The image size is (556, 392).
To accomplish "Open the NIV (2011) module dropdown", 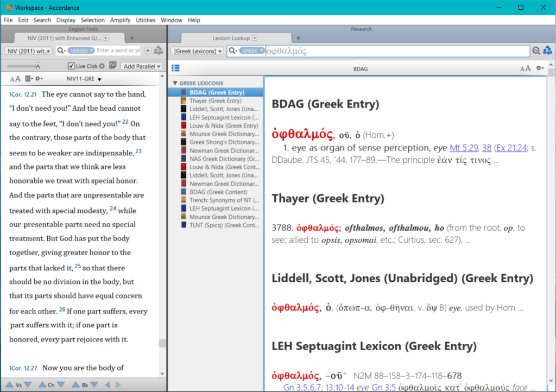I will [28, 51].
